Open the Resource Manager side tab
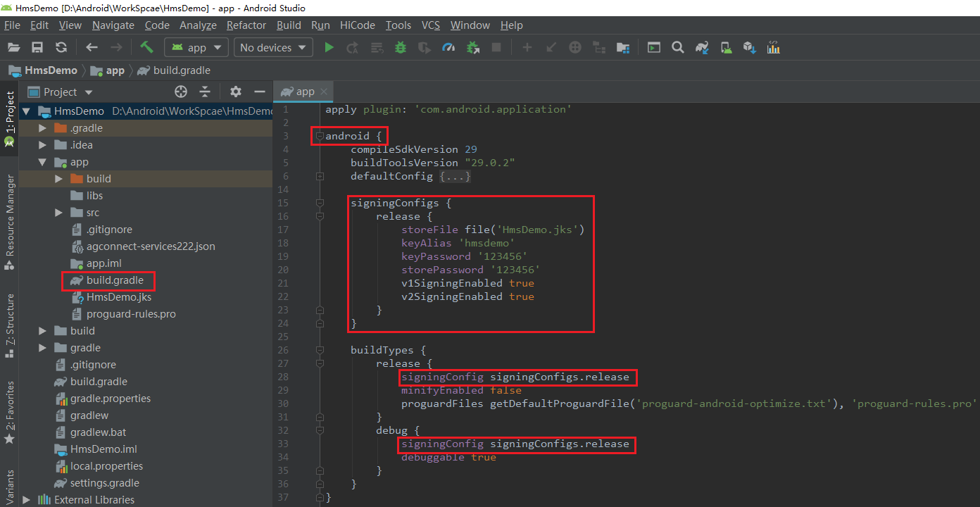The width and height of the screenshot is (980, 507). (x=10, y=222)
